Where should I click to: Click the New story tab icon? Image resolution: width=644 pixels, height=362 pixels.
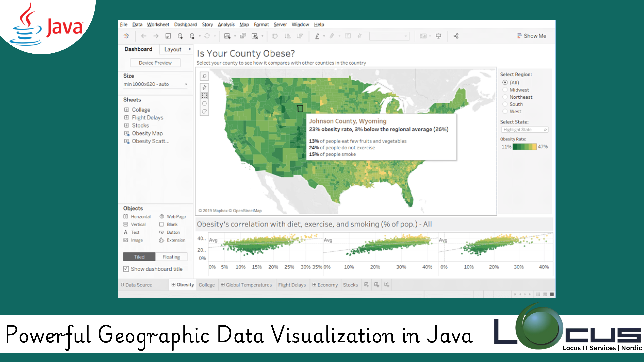(x=387, y=285)
